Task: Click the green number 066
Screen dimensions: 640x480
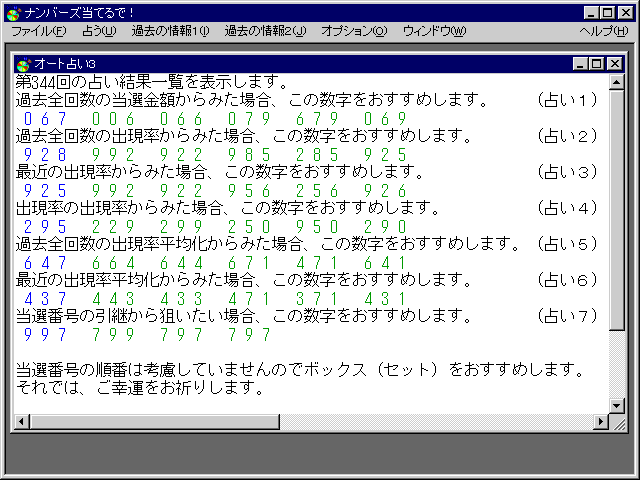Action: tap(181, 119)
